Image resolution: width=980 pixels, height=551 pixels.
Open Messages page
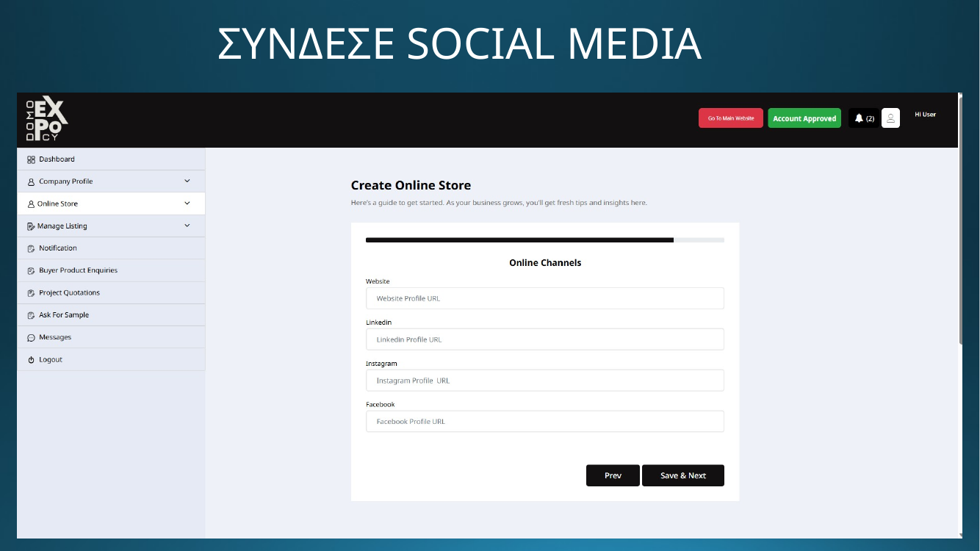click(x=111, y=337)
